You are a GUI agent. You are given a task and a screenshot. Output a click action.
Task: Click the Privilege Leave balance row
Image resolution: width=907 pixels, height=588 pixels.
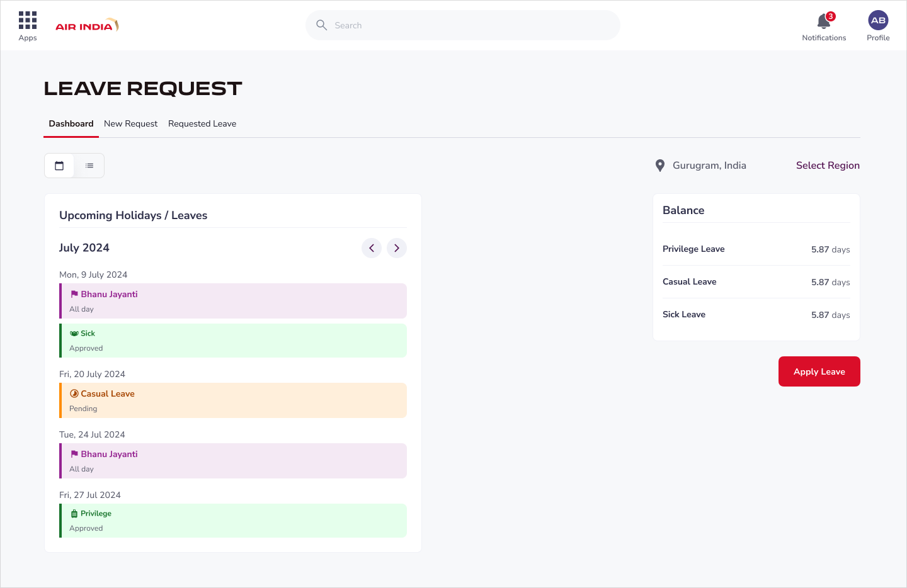point(756,249)
